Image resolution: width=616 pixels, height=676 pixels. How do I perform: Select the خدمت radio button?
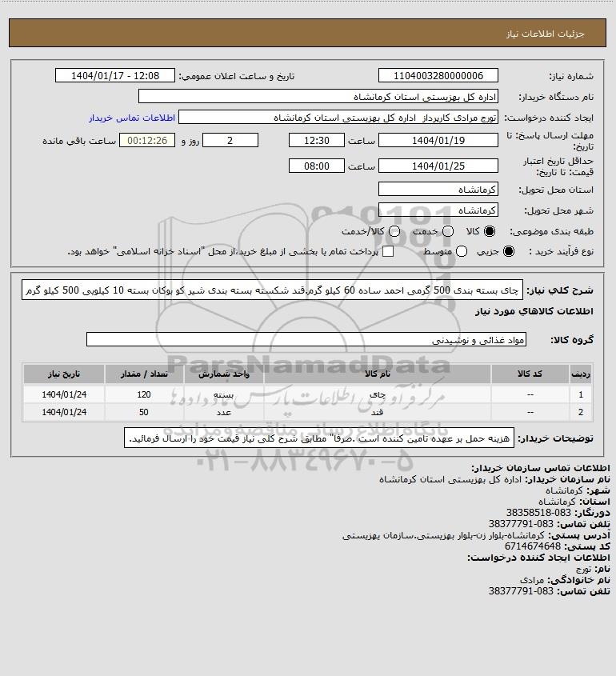pos(448,231)
